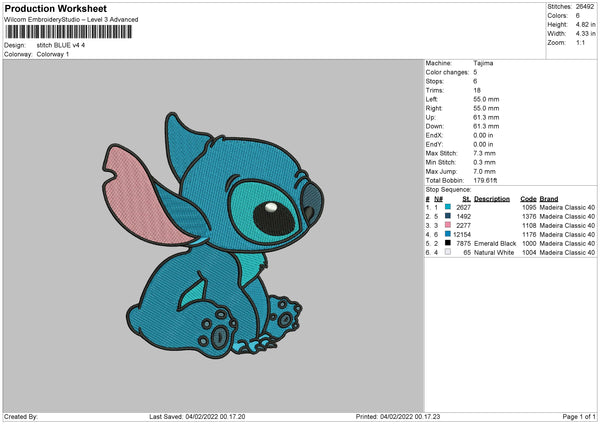Click the barcode under the worksheet title
This screenshot has width=600, height=424.
click(68, 33)
